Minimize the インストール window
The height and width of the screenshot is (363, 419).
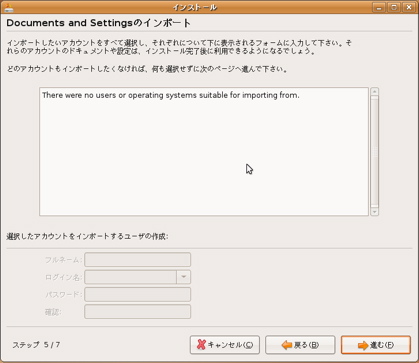pos(378,7)
